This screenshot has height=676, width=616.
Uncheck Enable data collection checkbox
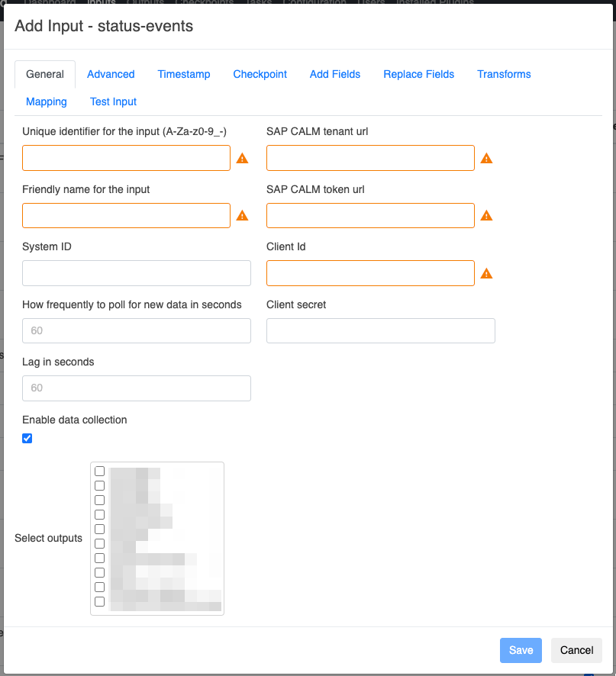pyautogui.click(x=27, y=438)
